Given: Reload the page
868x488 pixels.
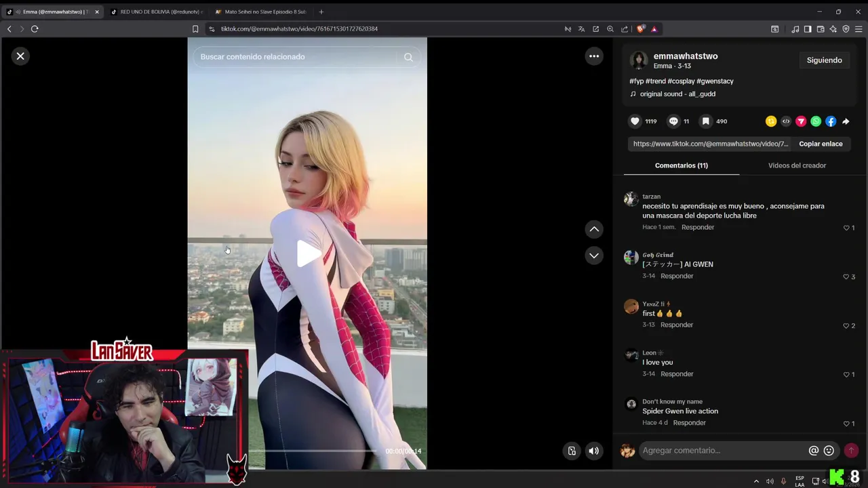Looking at the screenshot, I should point(35,29).
